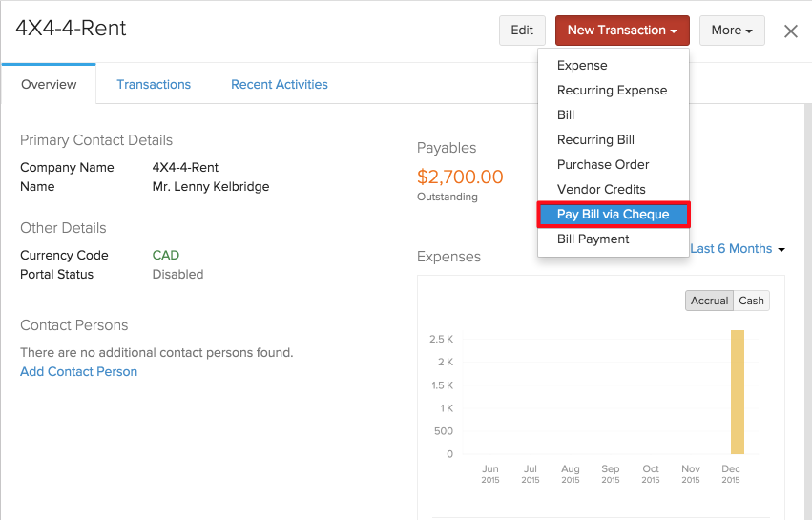Viewport: 812px width, 520px height.
Task: Switch to the Transactions tab
Action: pos(154,85)
